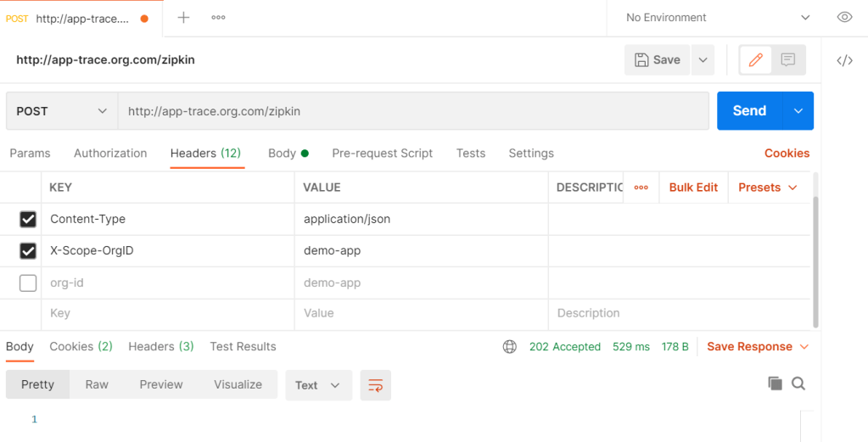The height and width of the screenshot is (442, 868).
Task: Open the Text format dropdown
Action: click(x=317, y=385)
